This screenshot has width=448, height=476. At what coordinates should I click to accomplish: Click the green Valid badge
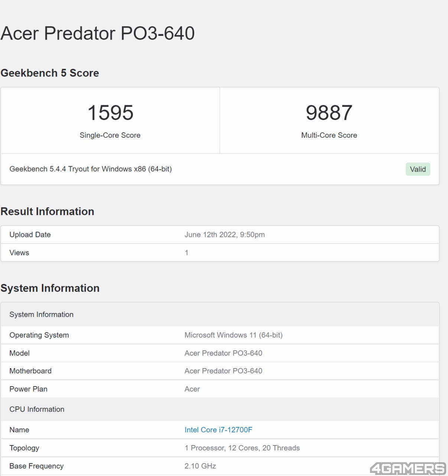(418, 169)
